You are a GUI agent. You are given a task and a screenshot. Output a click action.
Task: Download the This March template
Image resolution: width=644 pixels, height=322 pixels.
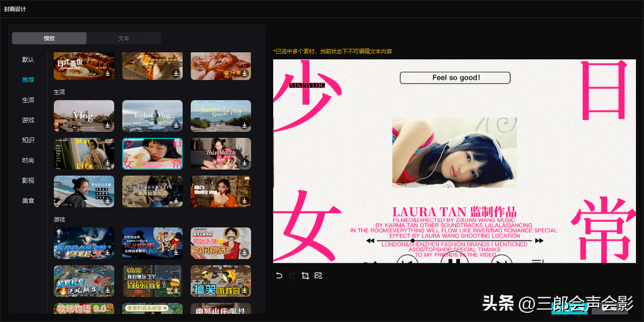click(245, 163)
